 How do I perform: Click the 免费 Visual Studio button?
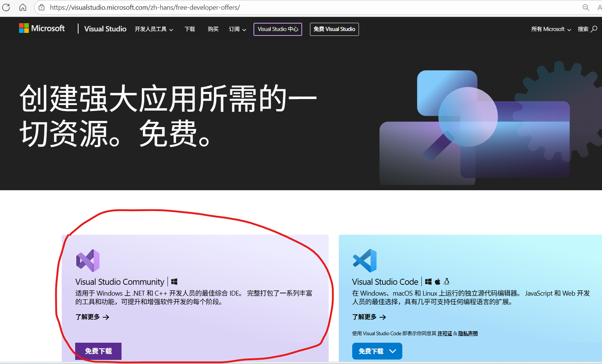tap(334, 29)
